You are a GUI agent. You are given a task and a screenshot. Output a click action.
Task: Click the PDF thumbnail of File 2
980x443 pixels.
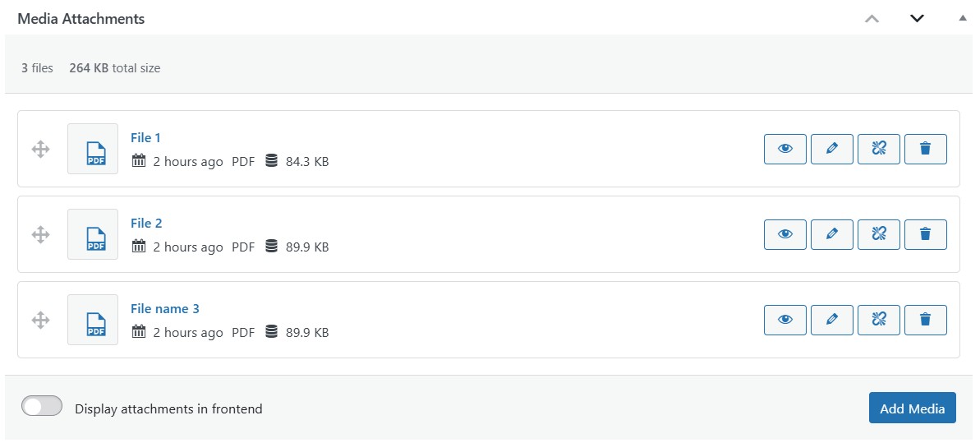tap(93, 234)
